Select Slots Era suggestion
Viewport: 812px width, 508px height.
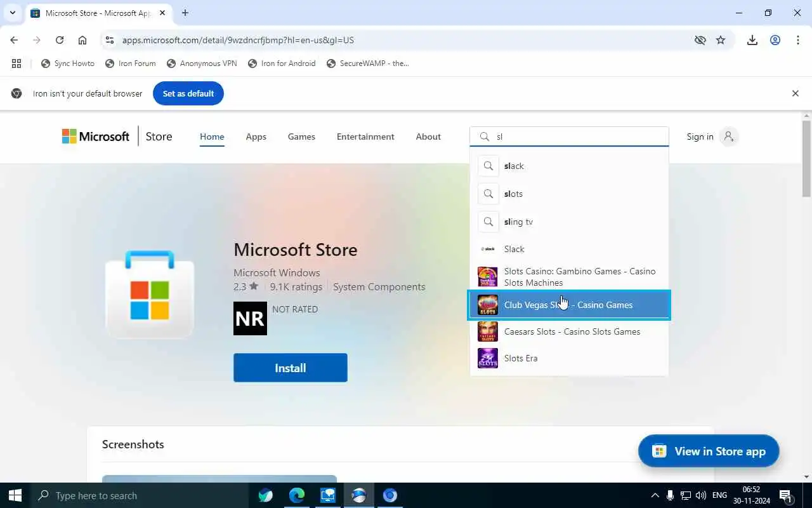[x=569, y=358]
